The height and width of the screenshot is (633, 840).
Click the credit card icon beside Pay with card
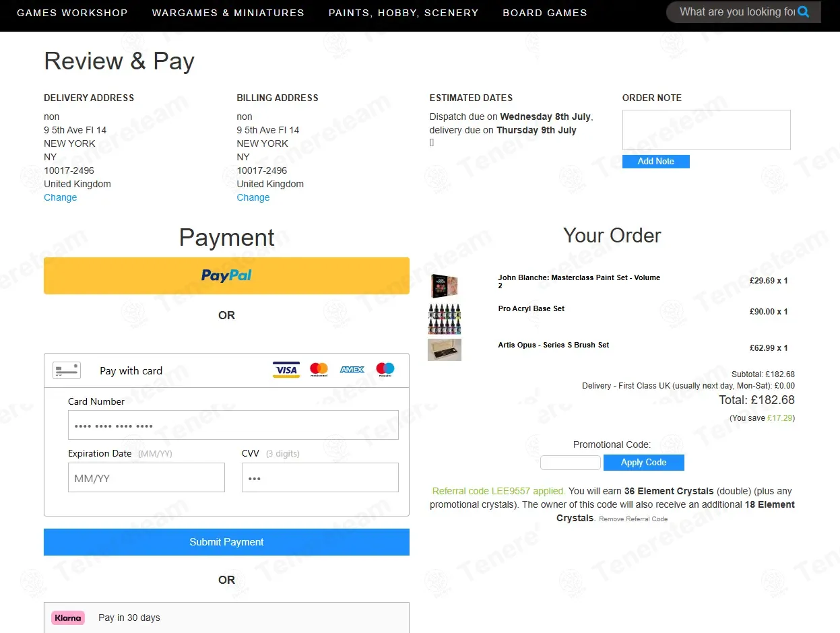click(x=67, y=370)
